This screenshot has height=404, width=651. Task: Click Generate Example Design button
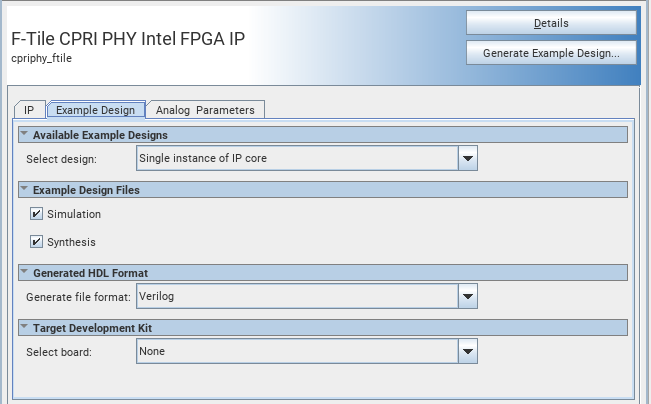[550, 52]
